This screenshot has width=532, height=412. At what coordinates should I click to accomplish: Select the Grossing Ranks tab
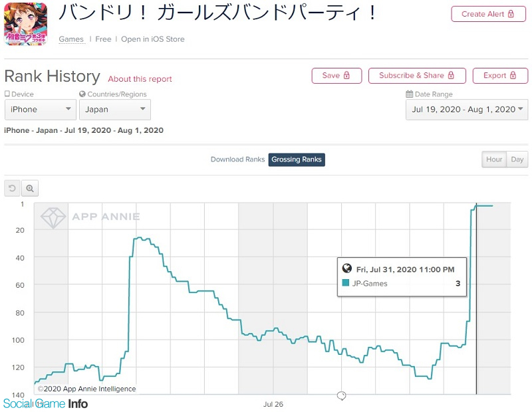297,159
